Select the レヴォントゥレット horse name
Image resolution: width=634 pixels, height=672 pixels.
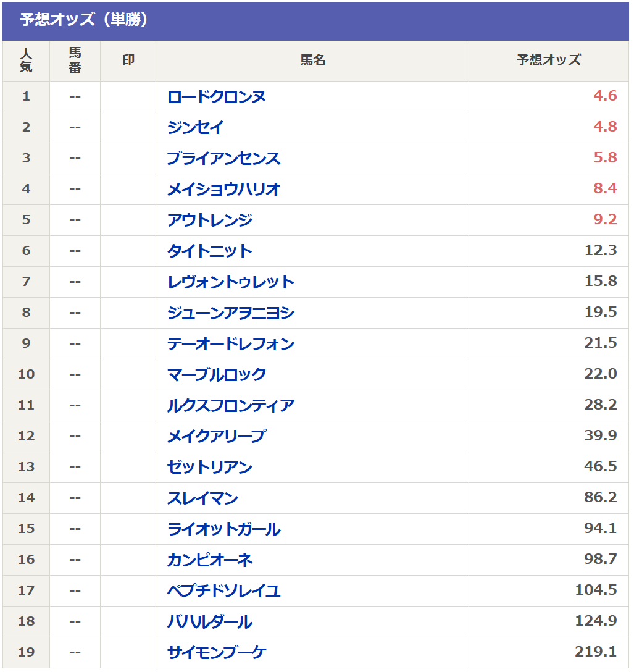[x=230, y=282]
